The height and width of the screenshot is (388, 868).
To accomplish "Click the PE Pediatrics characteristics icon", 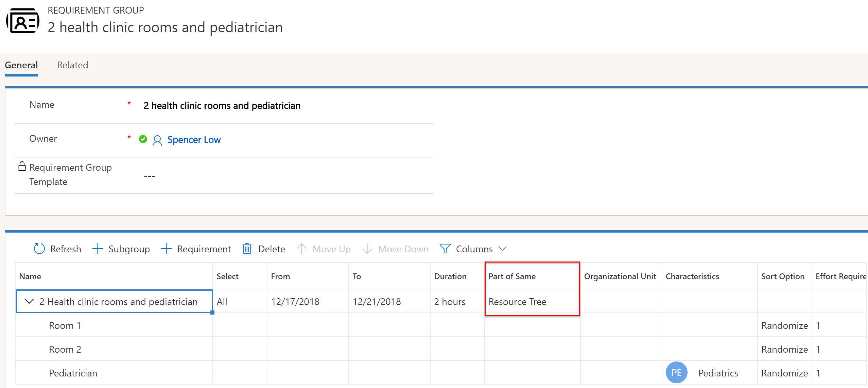I will (677, 372).
